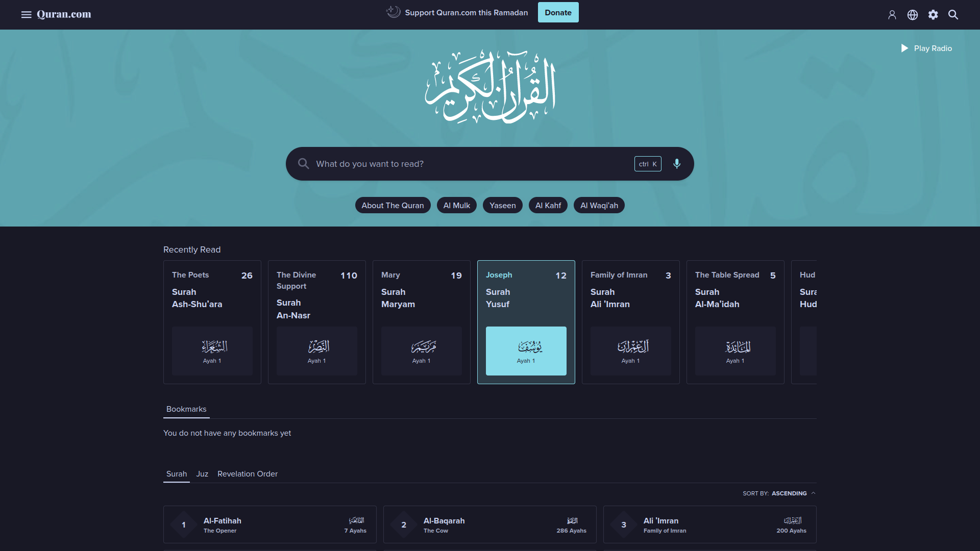Click the header search magnifier icon
The width and height of the screenshot is (980, 551).
(x=953, y=15)
